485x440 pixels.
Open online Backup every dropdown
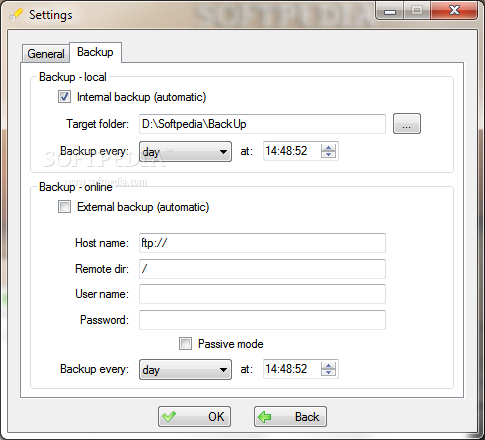(185, 369)
